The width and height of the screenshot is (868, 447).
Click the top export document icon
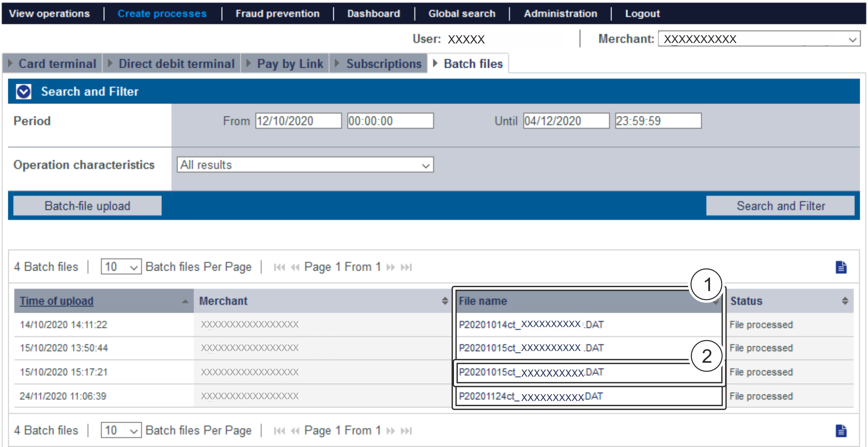[841, 267]
